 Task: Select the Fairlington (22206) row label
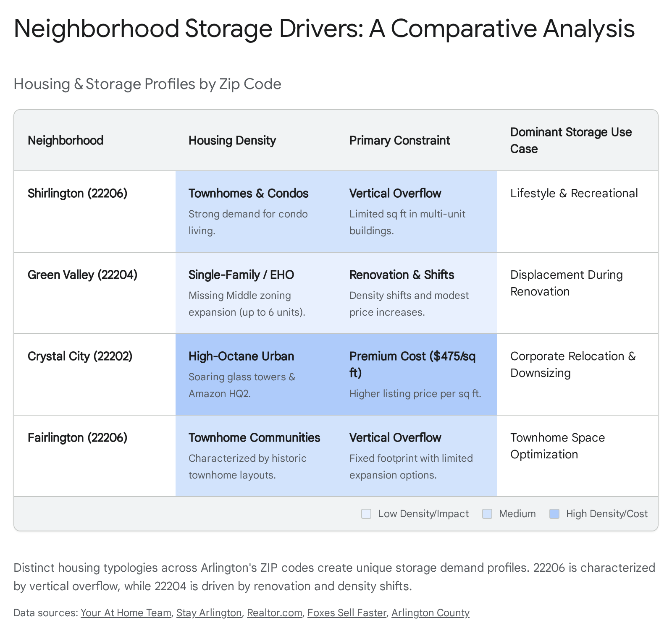point(77,437)
